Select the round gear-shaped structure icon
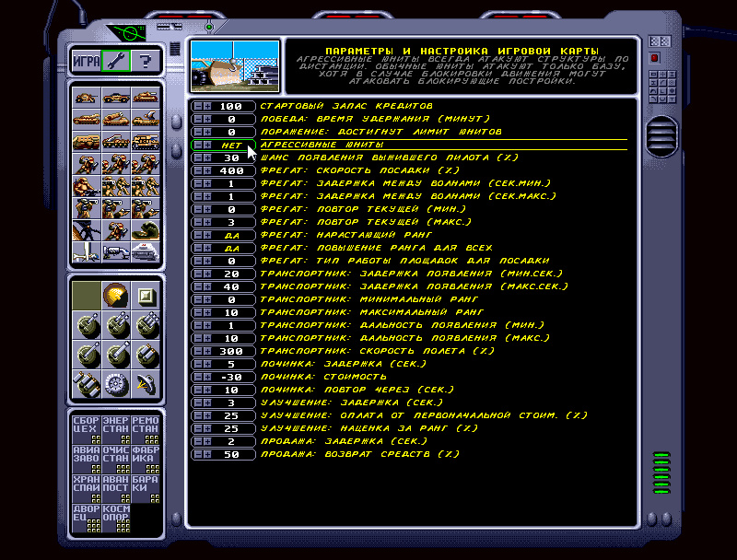Viewport: 737px width, 560px height. [x=116, y=384]
